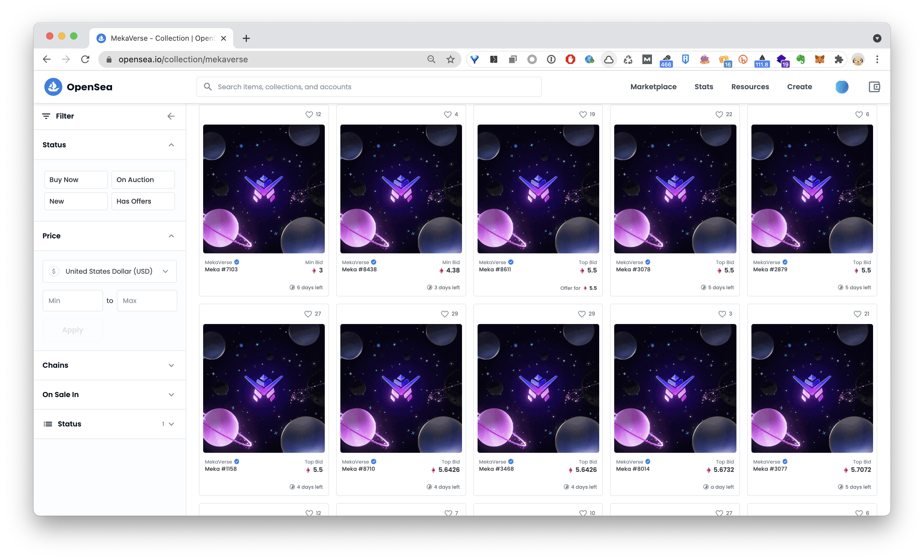
Task: Enable the On Auction filter
Action: (143, 180)
